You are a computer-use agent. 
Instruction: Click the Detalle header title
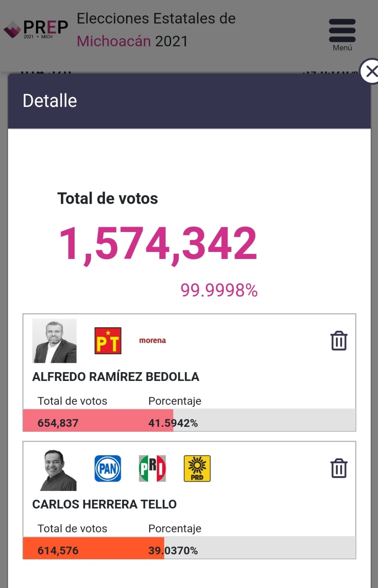50,101
